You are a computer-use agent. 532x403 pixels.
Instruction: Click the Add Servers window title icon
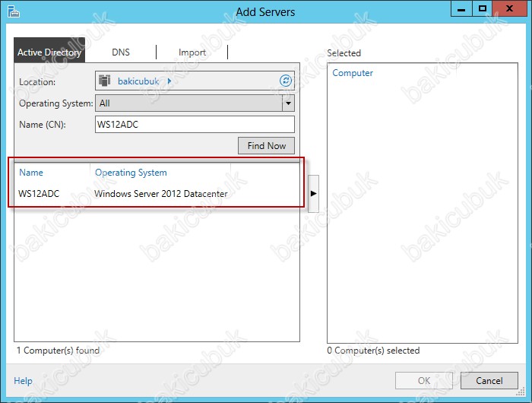click(14, 11)
